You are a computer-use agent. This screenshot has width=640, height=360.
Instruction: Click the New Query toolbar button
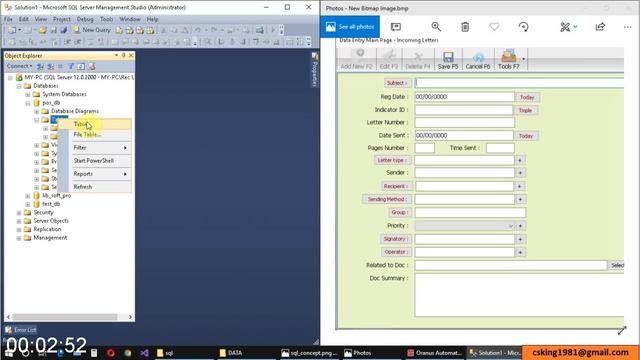click(x=91, y=30)
